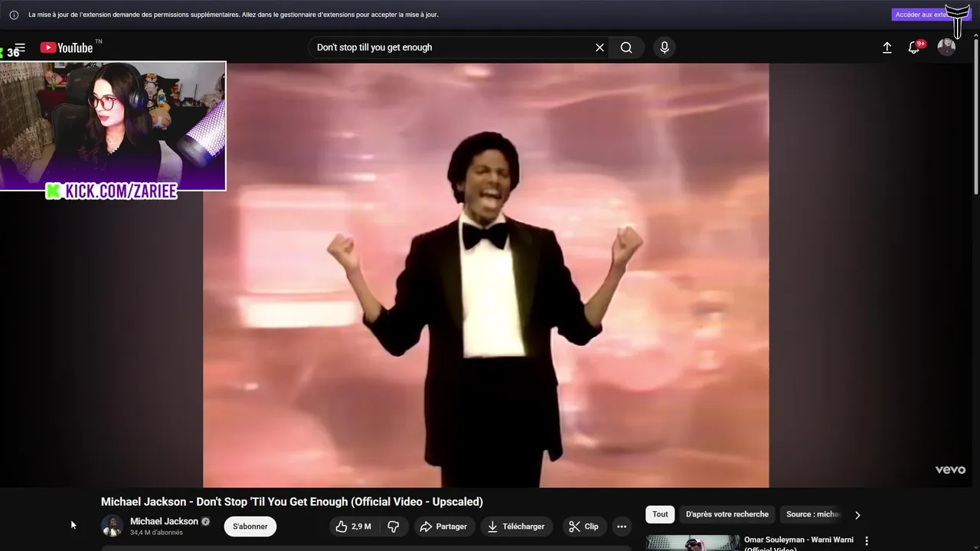
Task: Share the video via Partager
Action: (x=443, y=527)
